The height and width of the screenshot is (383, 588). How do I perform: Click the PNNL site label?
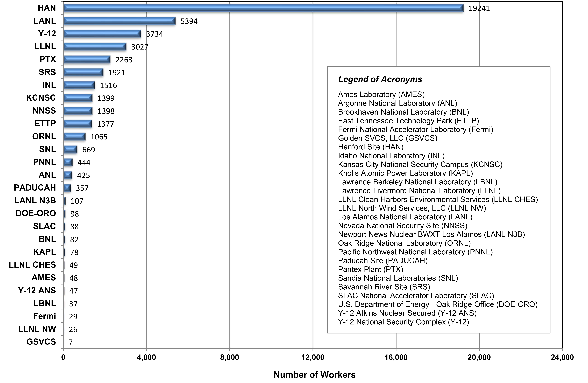point(44,162)
